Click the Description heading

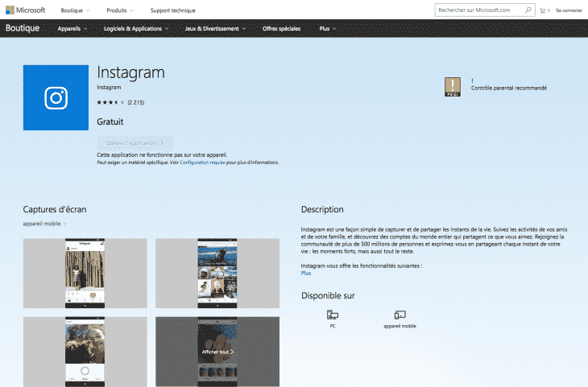click(x=322, y=209)
